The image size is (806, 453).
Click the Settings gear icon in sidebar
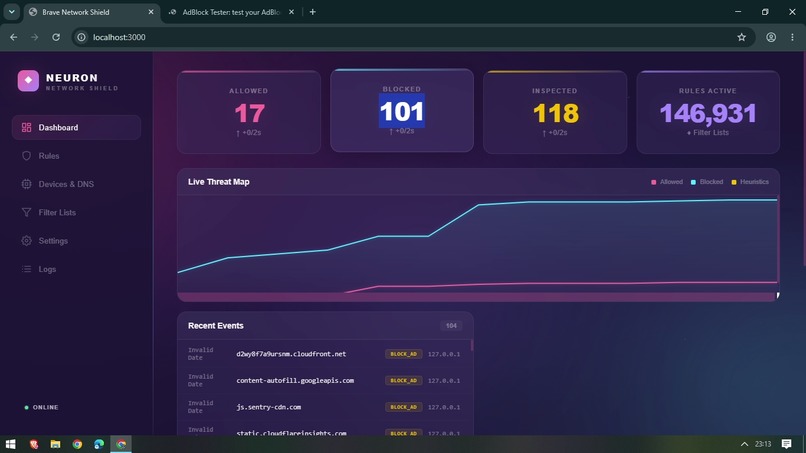click(26, 241)
